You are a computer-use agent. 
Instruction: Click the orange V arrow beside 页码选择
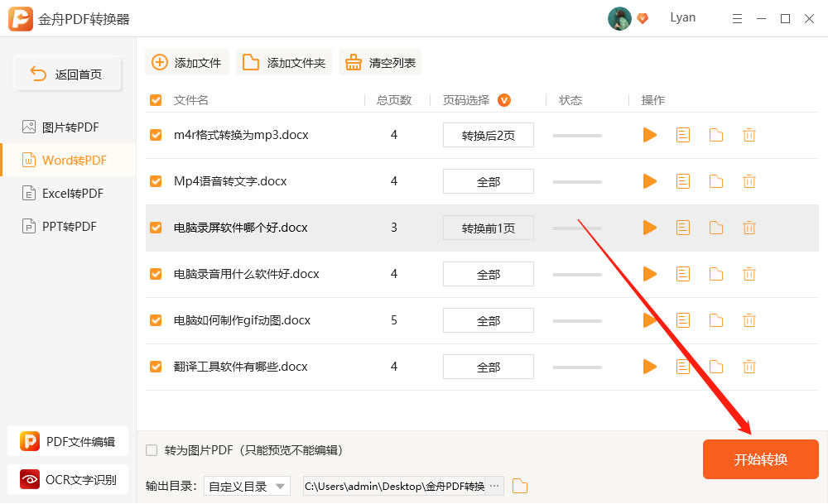coord(504,100)
